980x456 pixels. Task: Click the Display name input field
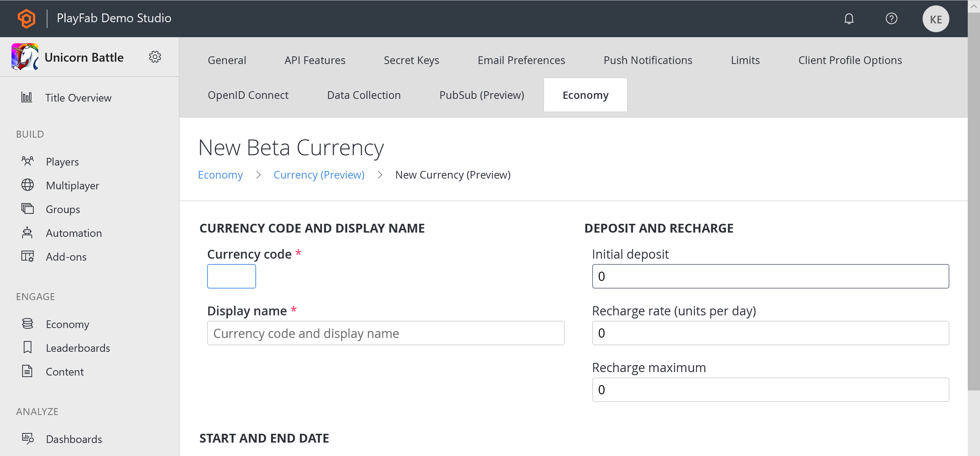[385, 333]
